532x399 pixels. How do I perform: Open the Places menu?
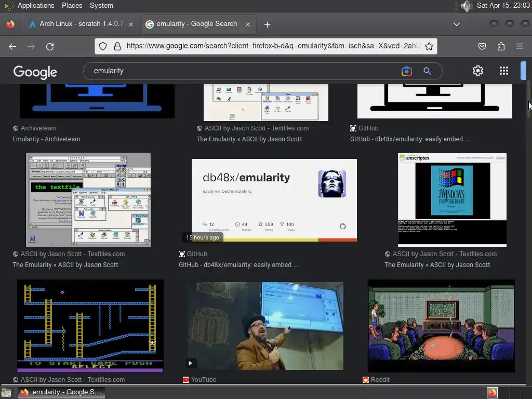[72, 5]
